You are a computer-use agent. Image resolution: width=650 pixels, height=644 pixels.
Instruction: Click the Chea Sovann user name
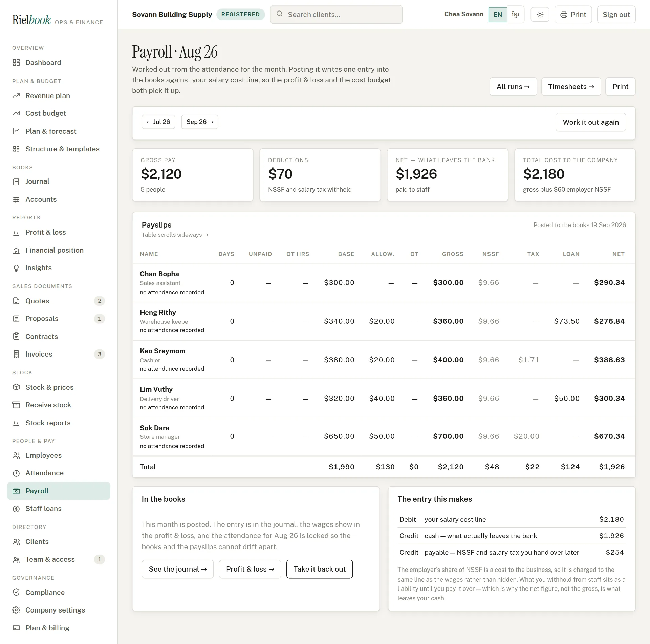coord(463,14)
